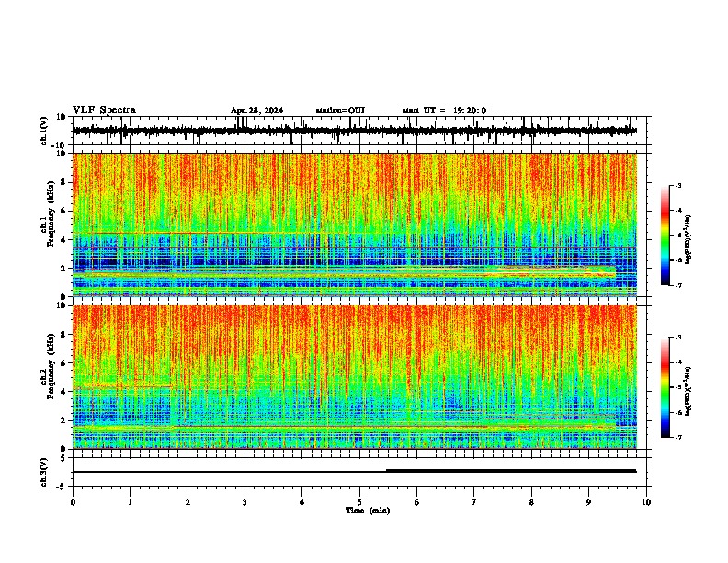728x563 pixels.
Task: Click the ch.2 colour bar "log(PSD)" label
Action: [x=688, y=391]
